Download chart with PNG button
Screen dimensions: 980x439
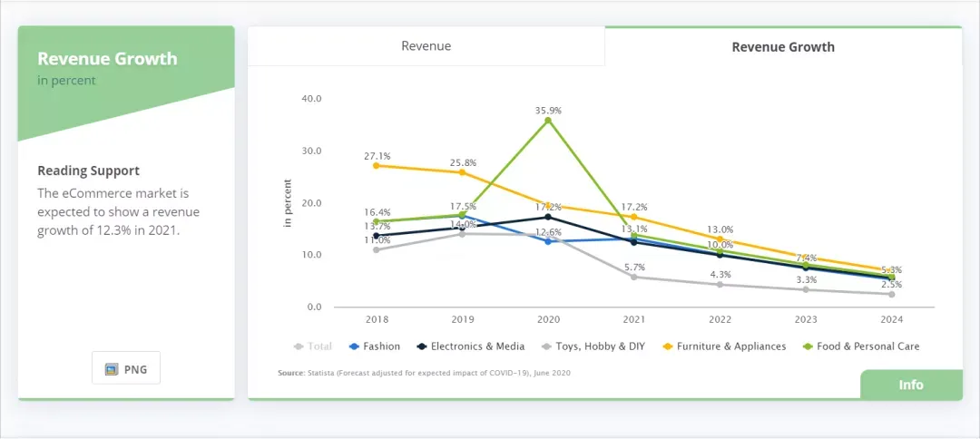tap(125, 368)
